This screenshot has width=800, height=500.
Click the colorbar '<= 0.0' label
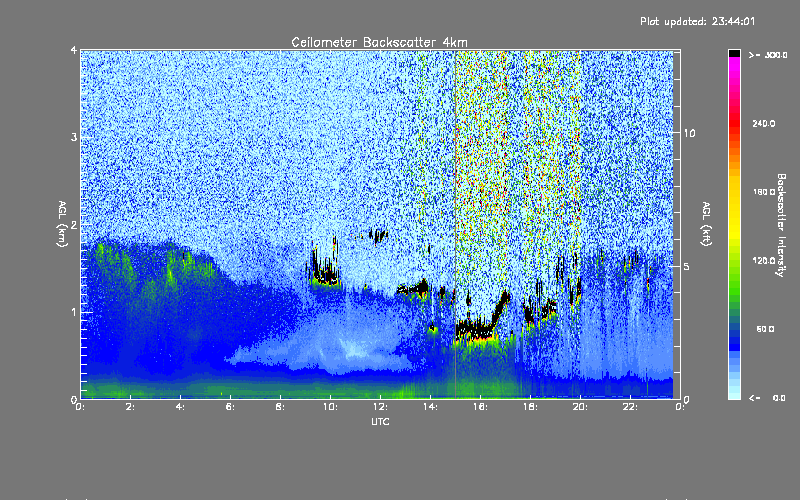(x=767, y=398)
